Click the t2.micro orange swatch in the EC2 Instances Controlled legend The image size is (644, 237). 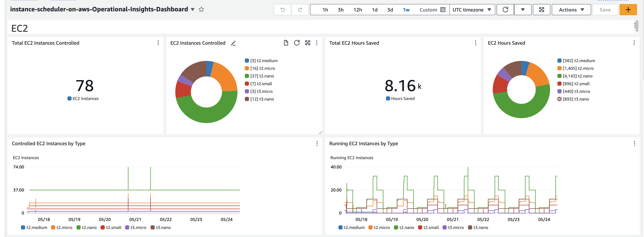pyautogui.click(x=247, y=68)
